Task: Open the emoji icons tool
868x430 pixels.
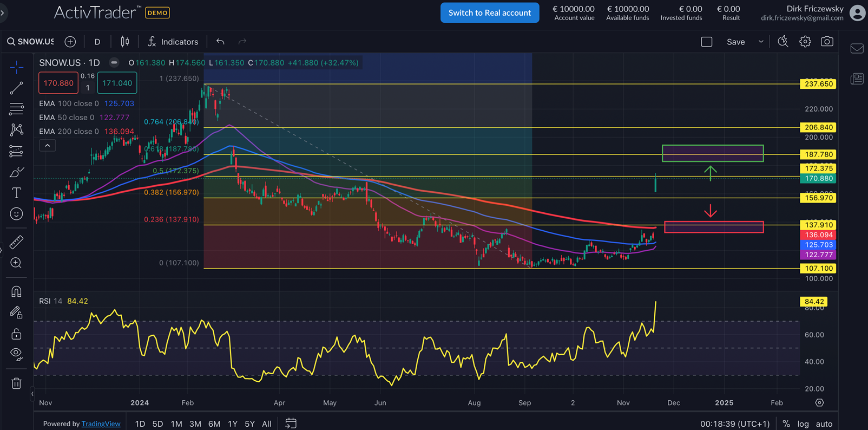Action: (16, 214)
